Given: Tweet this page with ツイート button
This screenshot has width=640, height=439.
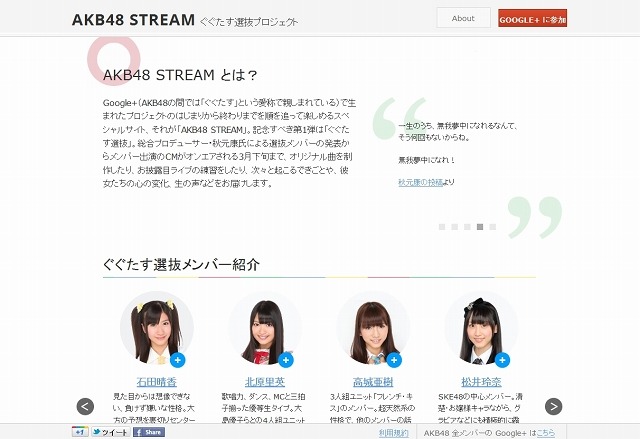Looking at the screenshot, I should point(111,432).
